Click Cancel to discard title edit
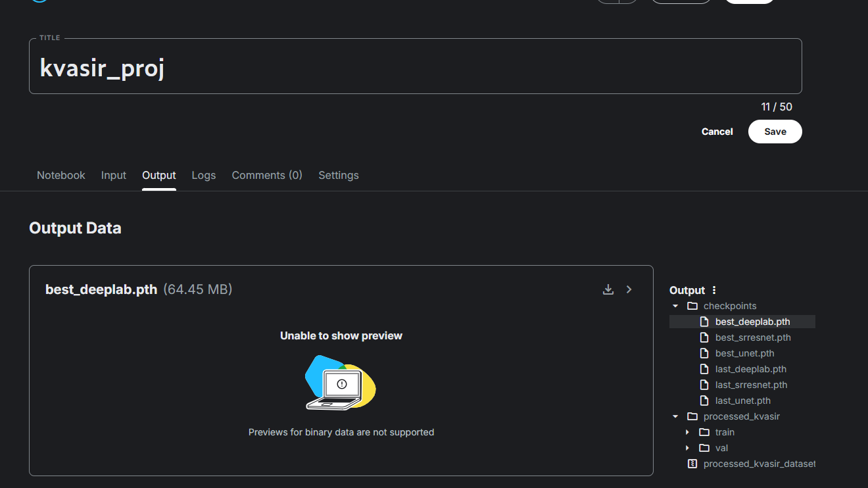The image size is (868, 488). point(717,132)
